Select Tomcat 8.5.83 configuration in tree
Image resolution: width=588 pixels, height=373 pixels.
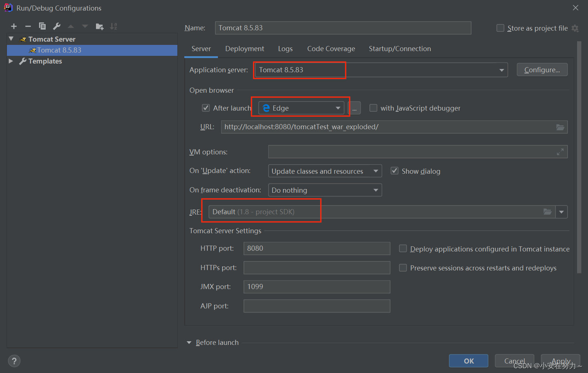pyautogui.click(x=92, y=50)
